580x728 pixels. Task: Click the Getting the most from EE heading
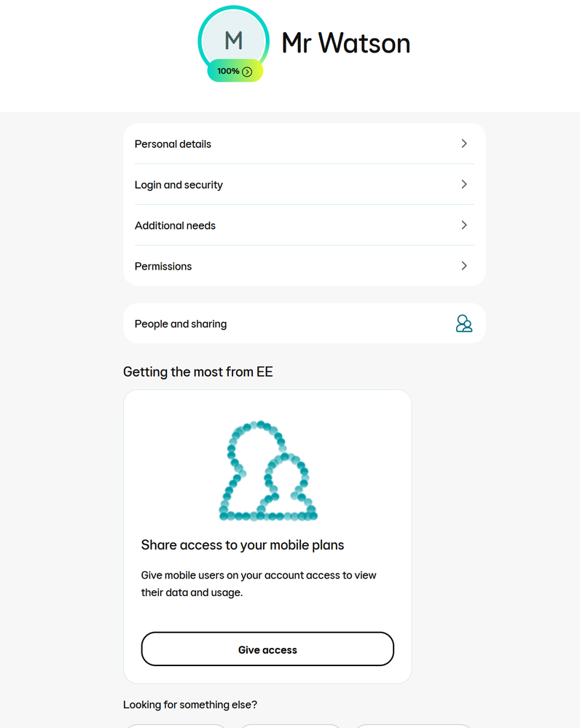coord(197,372)
